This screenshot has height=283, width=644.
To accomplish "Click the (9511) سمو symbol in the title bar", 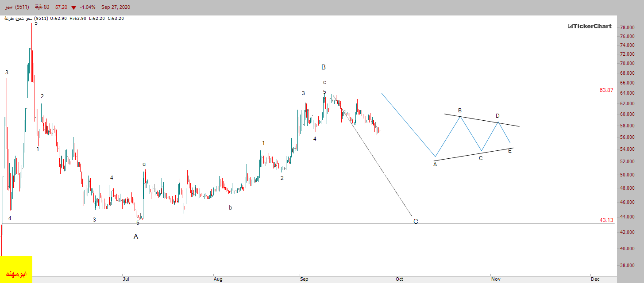I will pyautogui.click(x=17, y=8).
